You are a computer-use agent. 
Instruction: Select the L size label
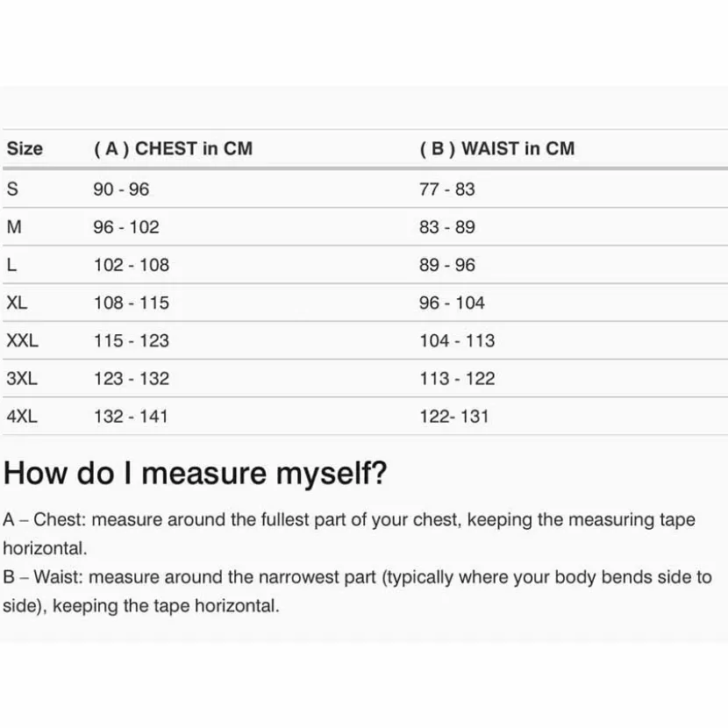click(x=11, y=265)
